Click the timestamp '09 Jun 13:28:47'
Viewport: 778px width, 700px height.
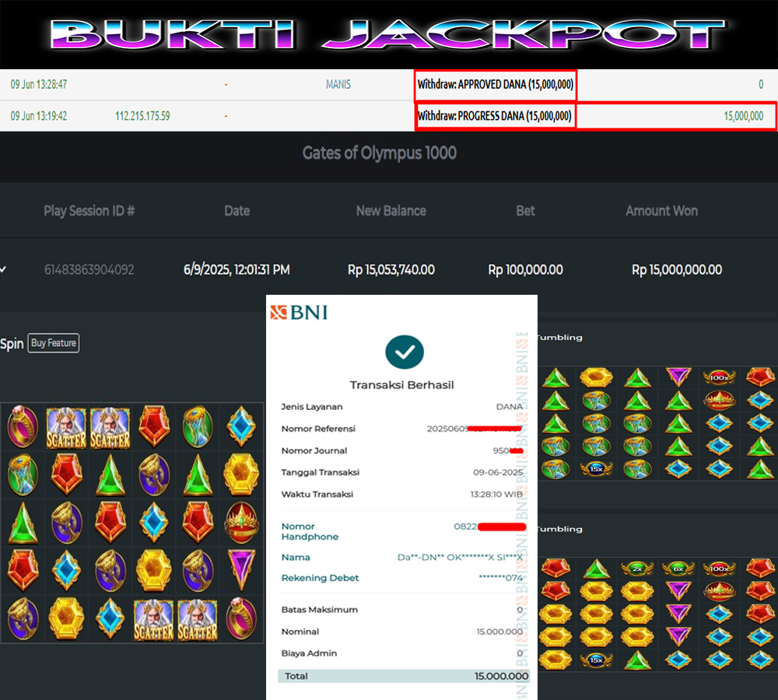point(39,84)
